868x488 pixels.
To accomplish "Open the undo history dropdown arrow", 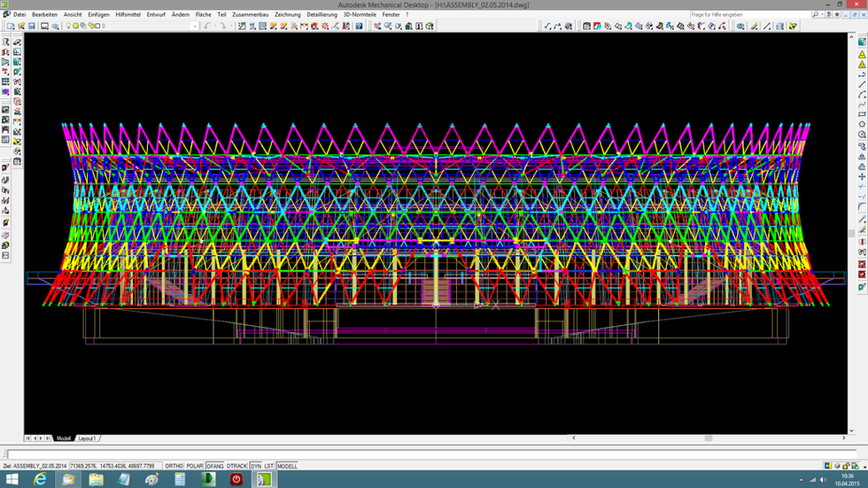I will coord(214,26).
